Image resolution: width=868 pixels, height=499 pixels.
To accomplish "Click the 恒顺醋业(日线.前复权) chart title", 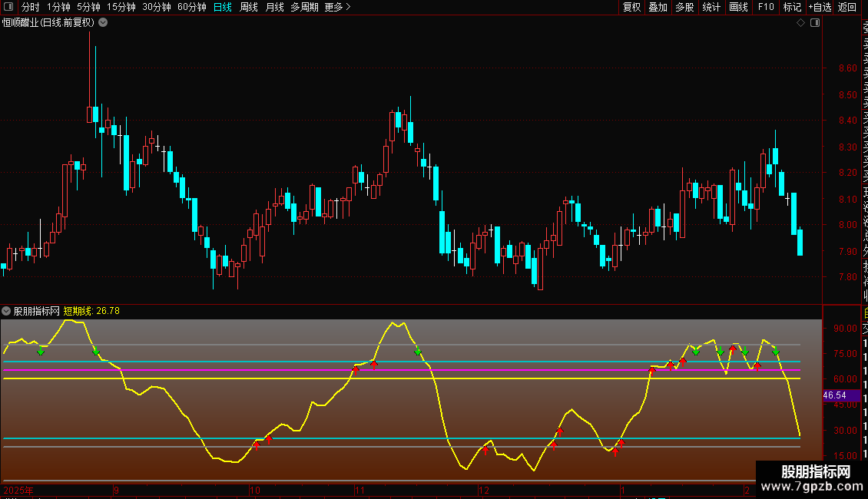I will (48, 23).
